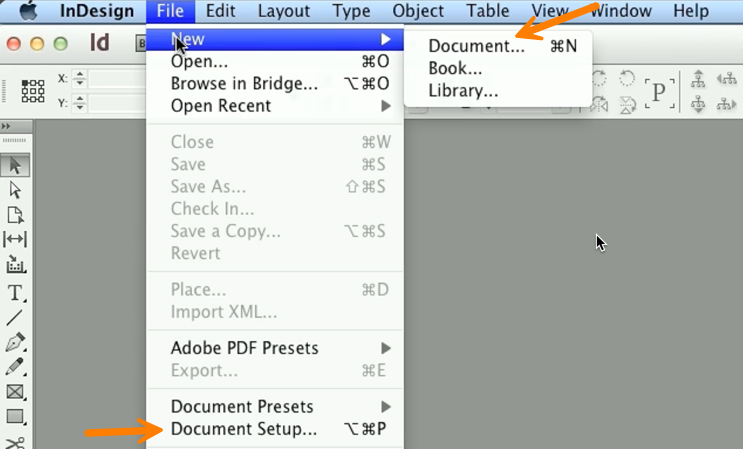
Task: Select the Scissors tool
Action: pos(15,443)
